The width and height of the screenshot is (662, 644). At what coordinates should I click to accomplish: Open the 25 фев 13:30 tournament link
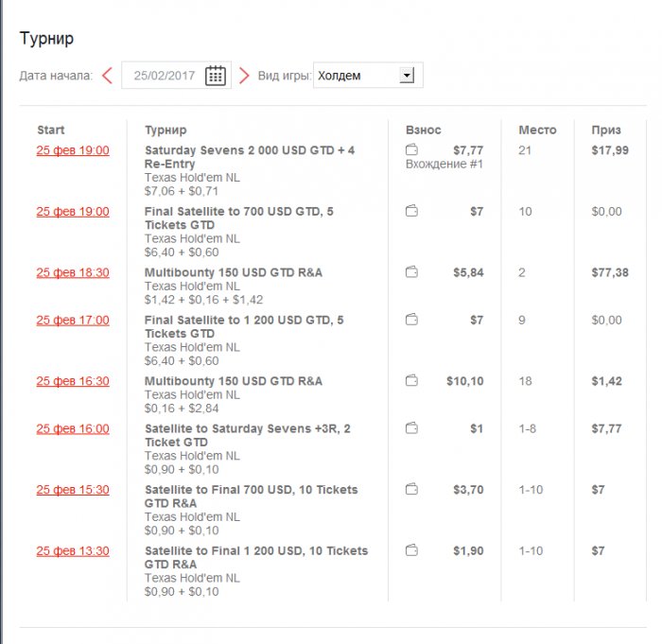click(73, 550)
